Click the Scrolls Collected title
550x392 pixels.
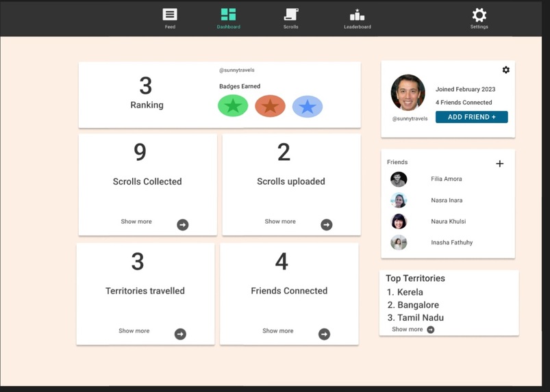point(147,181)
